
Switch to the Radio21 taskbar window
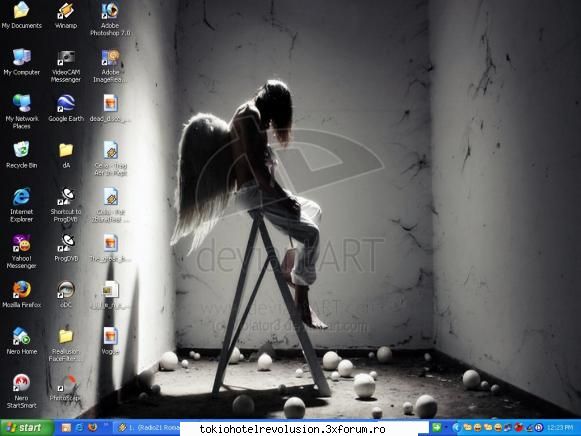click(148, 427)
